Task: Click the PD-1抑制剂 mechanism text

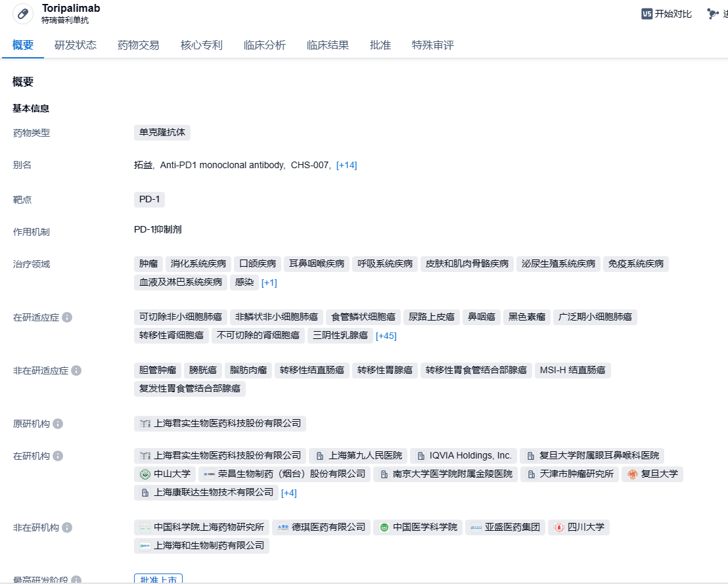Action: click(158, 230)
